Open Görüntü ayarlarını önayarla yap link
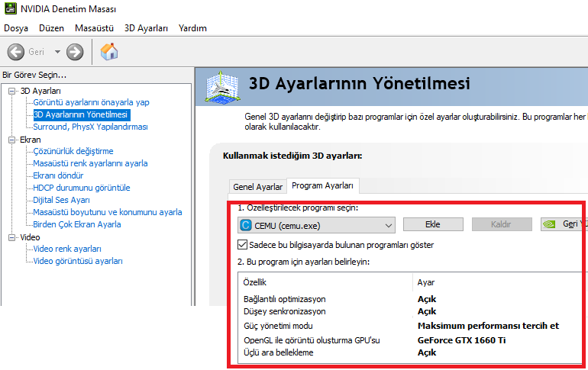The image size is (588, 370). click(91, 102)
